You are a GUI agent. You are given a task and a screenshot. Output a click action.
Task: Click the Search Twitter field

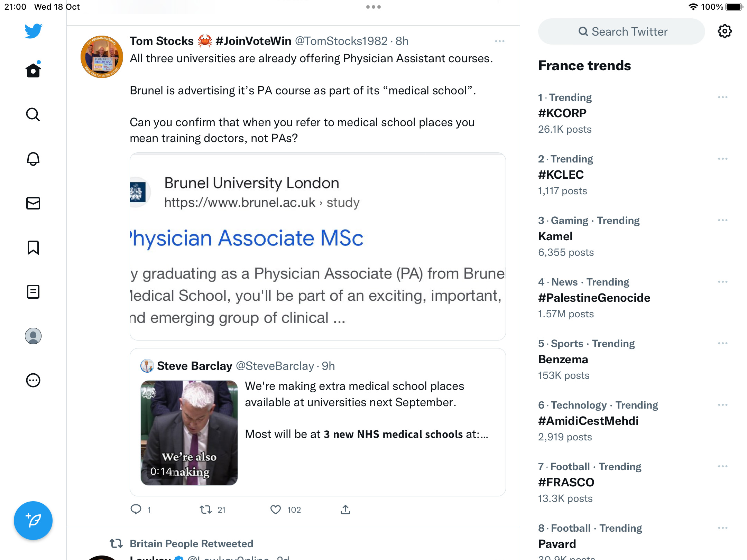[x=621, y=31]
